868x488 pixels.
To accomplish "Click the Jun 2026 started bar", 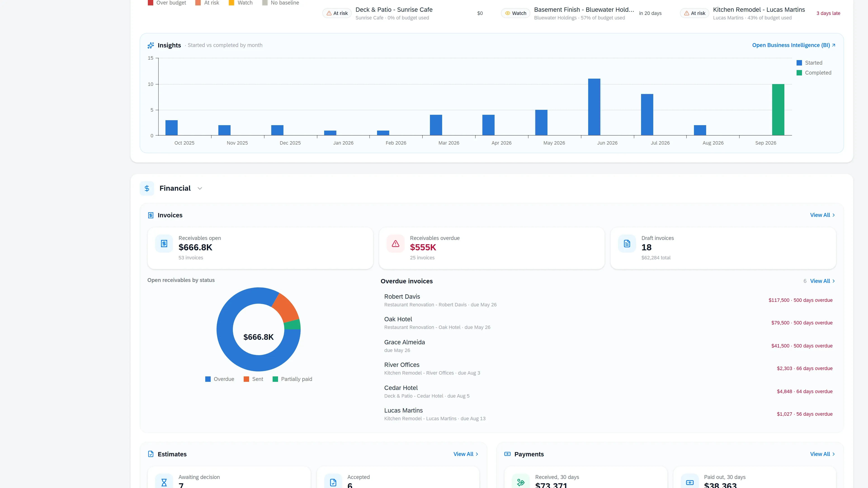I will 594,107.
